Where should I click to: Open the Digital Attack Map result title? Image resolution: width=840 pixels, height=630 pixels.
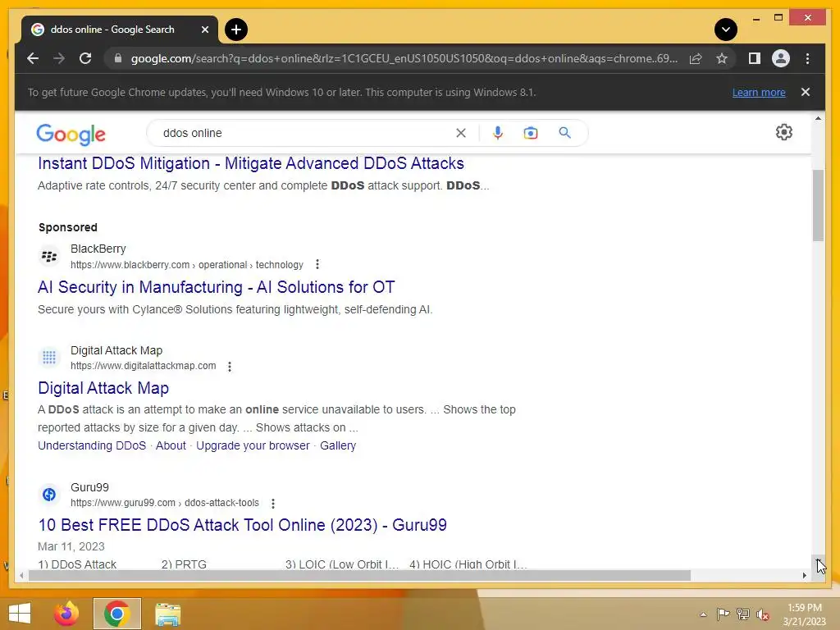[x=103, y=388]
